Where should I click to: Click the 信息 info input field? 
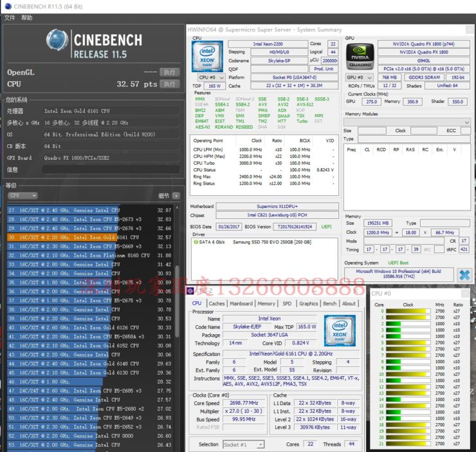(x=111, y=169)
